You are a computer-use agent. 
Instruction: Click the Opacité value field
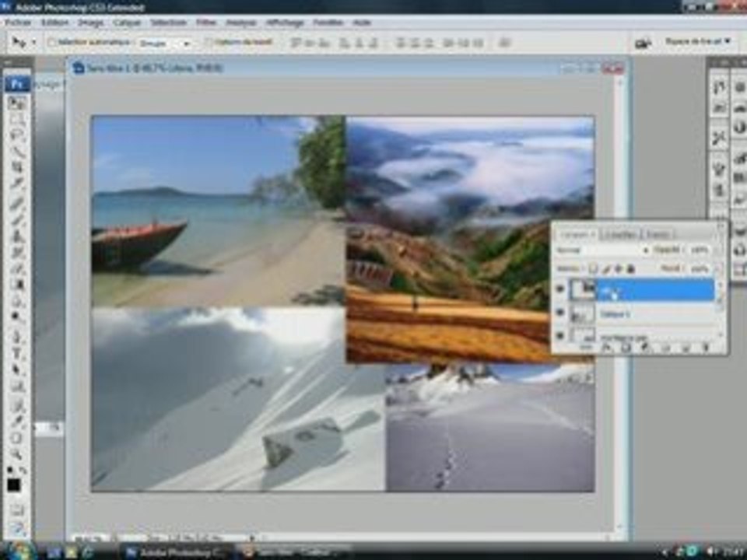coord(700,250)
